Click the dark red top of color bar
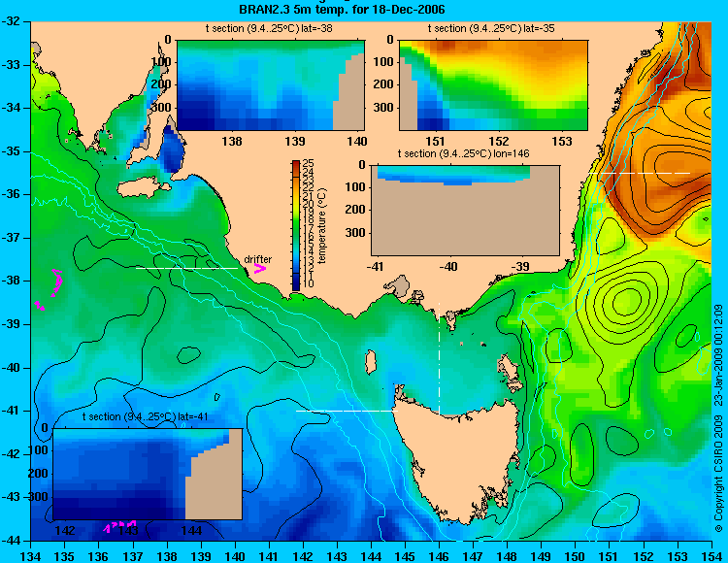 296,164
